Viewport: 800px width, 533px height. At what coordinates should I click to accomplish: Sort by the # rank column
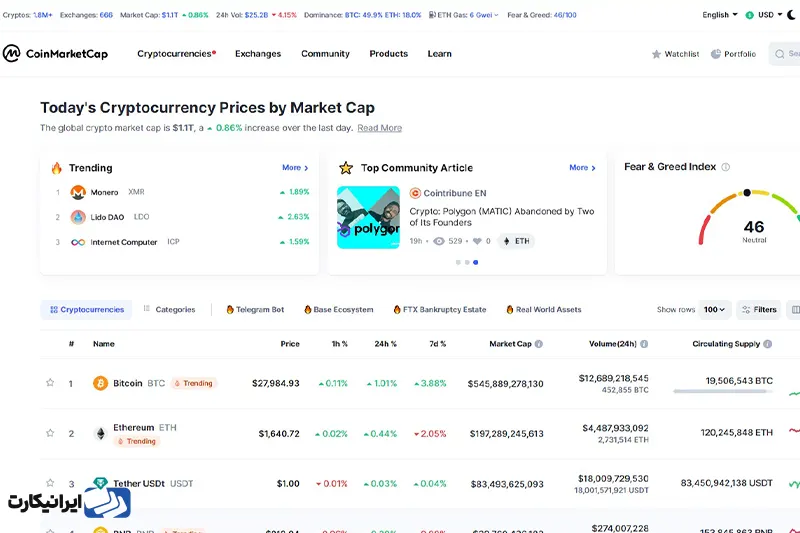pos(71,344)
